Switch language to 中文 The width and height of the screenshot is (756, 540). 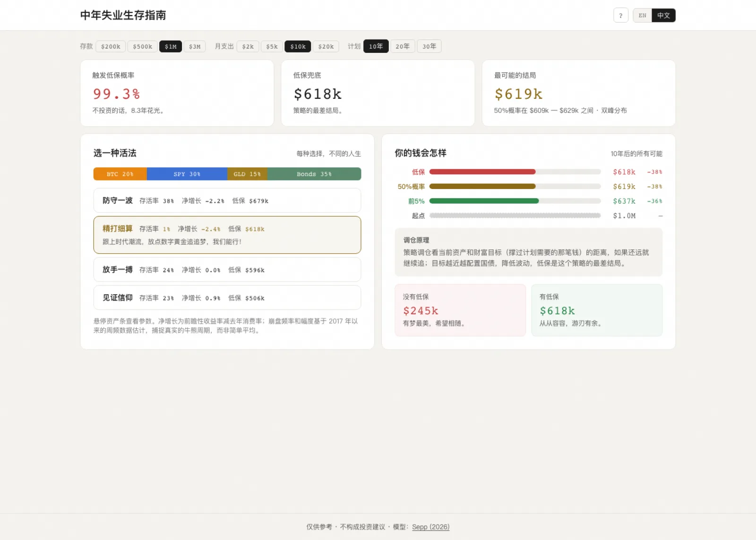click(x=663, y=16)
